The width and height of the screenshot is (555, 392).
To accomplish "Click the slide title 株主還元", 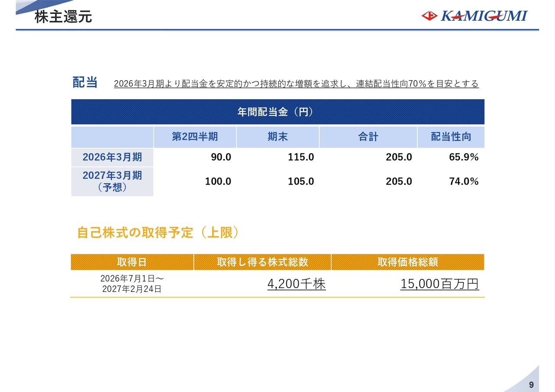I will tap(63, 17).
